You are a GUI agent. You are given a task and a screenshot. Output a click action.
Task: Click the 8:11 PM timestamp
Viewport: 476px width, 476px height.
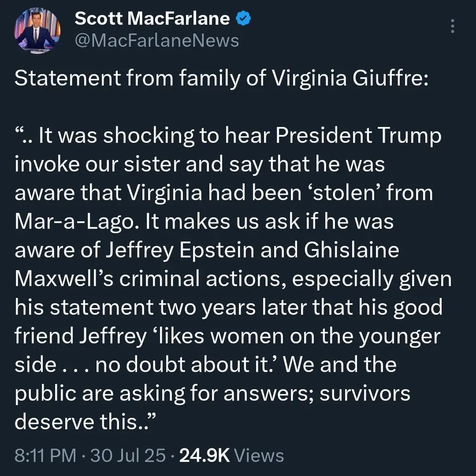[x=45, y=456]
